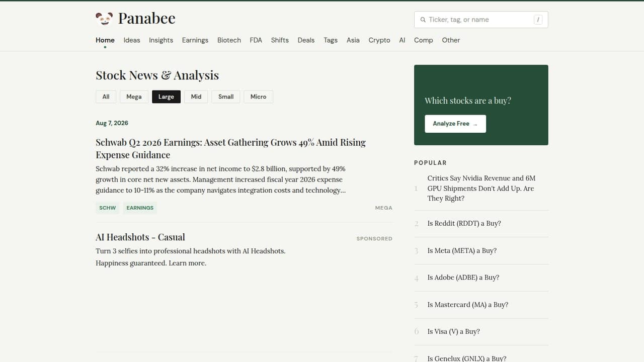The width and height of the screenshot is (644, 362).
Task: Go to the Crypto section
Action: click(x=379, y=40)
